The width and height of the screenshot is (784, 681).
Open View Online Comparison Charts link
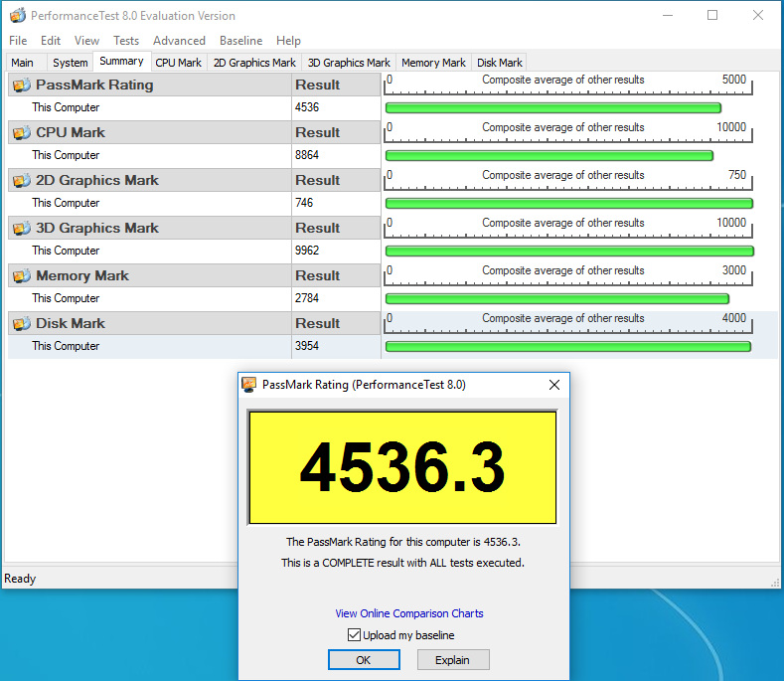(x=409, y=613)
